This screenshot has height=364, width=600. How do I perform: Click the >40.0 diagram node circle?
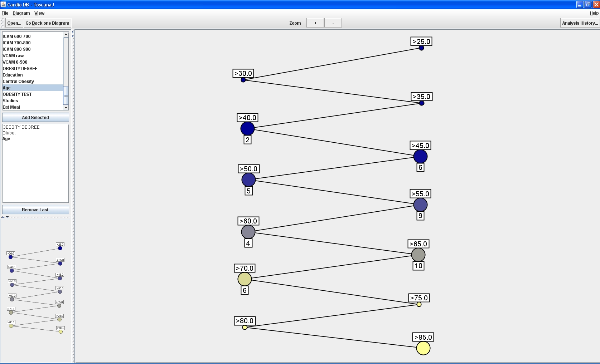(x=247, y=129)
